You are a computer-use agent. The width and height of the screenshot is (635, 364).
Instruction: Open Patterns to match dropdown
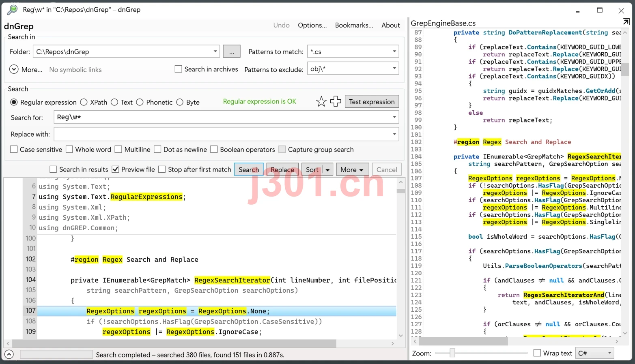click(394, 51)
